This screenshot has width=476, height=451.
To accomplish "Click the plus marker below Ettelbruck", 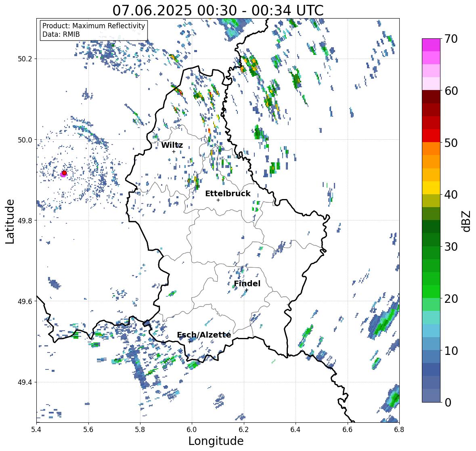I will coord(218,200).
